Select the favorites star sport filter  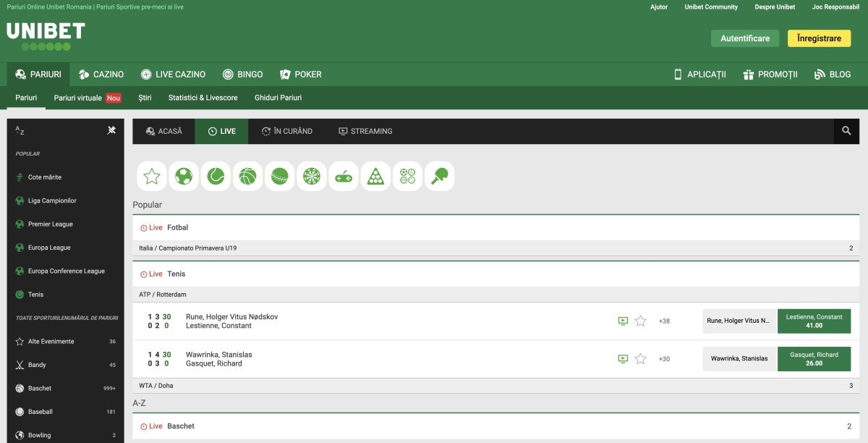coord(152,176)
